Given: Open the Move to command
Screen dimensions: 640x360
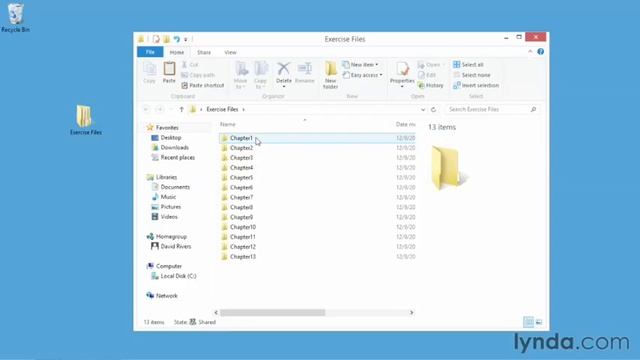Looking at the screenshot, I should 241,76.
